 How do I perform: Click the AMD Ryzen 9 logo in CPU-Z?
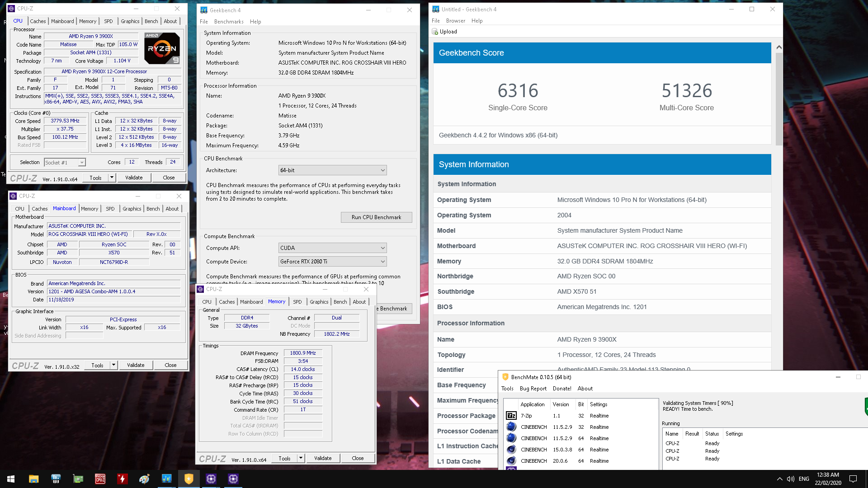pos(162,48)
